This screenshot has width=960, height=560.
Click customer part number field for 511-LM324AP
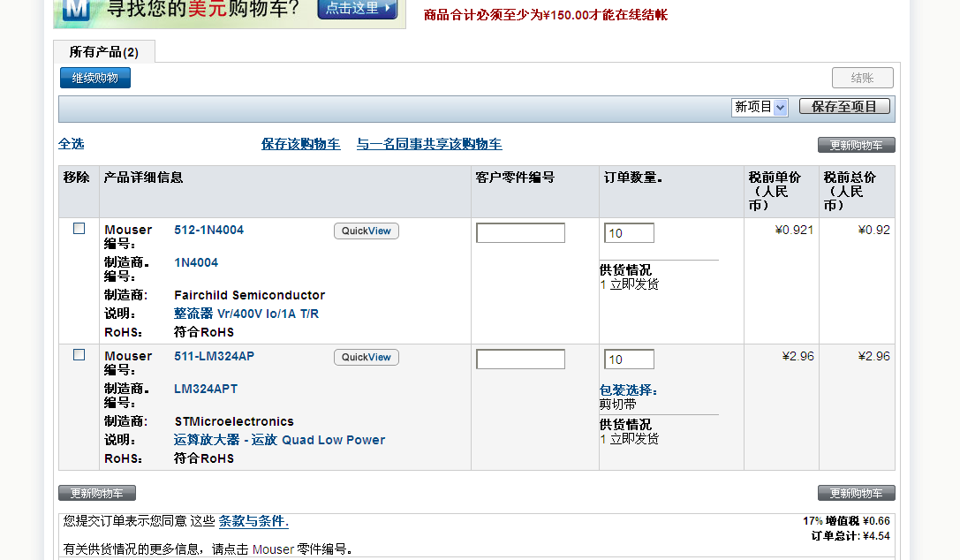(520, 359)
